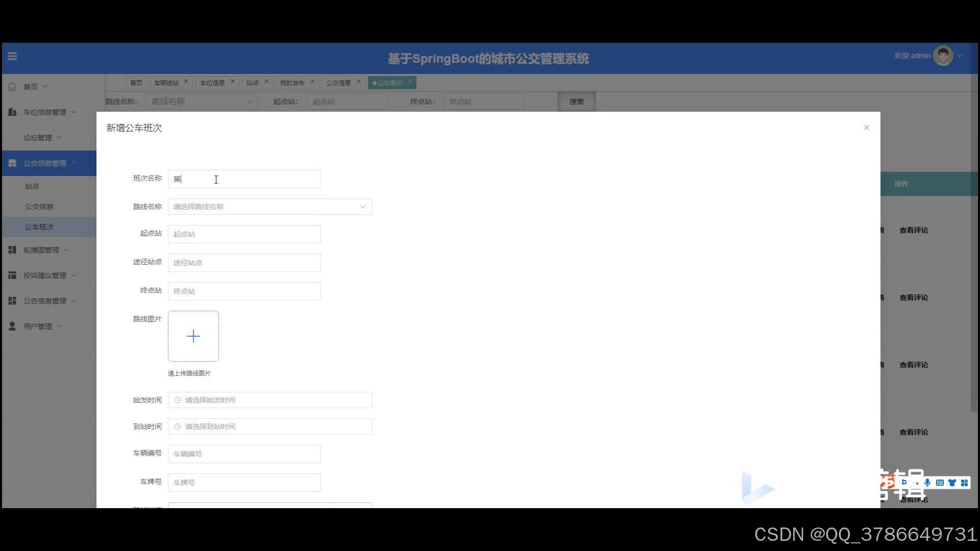Switch to the 公交信息 tab
Image resolution: width=980 pixels, height=551 pixels.
point(338,83)
